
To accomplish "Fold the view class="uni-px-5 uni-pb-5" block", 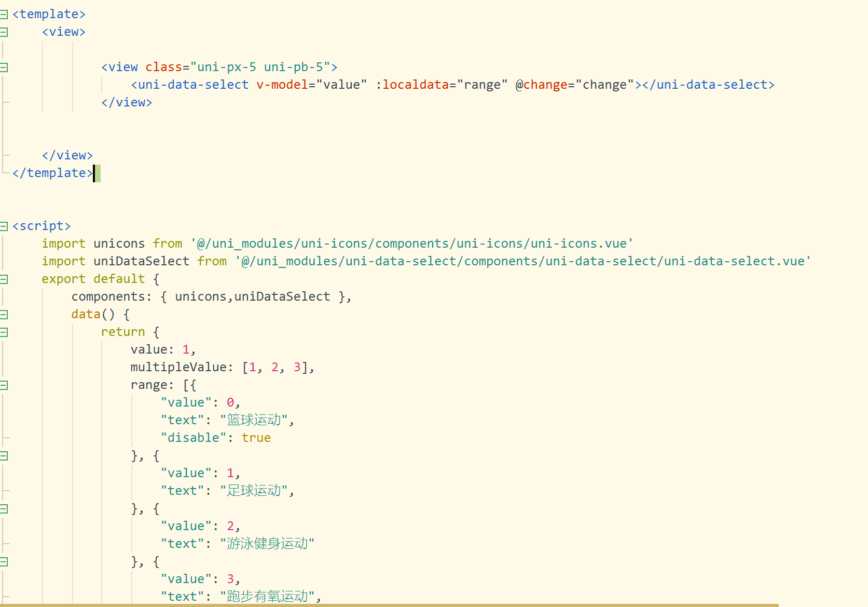I will click(4, 68).
